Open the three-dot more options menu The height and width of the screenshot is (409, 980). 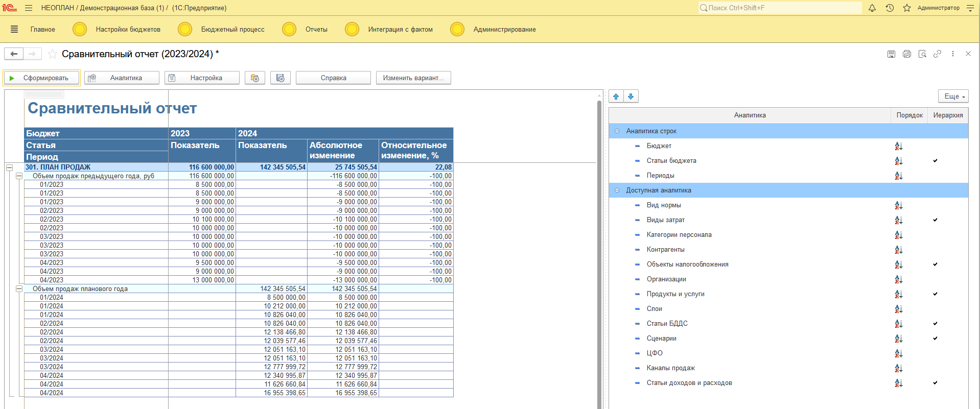pos(952,54)
